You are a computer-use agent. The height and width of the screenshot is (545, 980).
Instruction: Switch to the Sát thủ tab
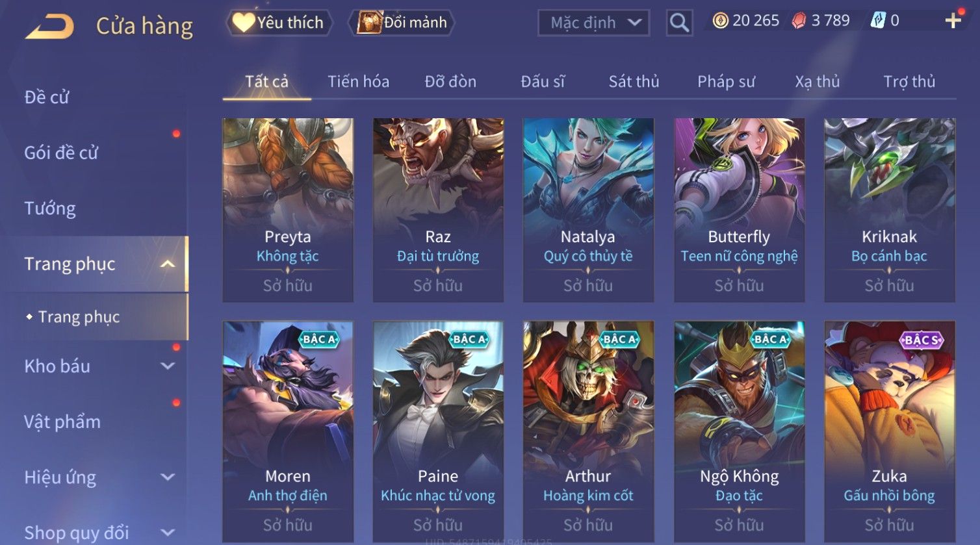(x=634, y=82)
